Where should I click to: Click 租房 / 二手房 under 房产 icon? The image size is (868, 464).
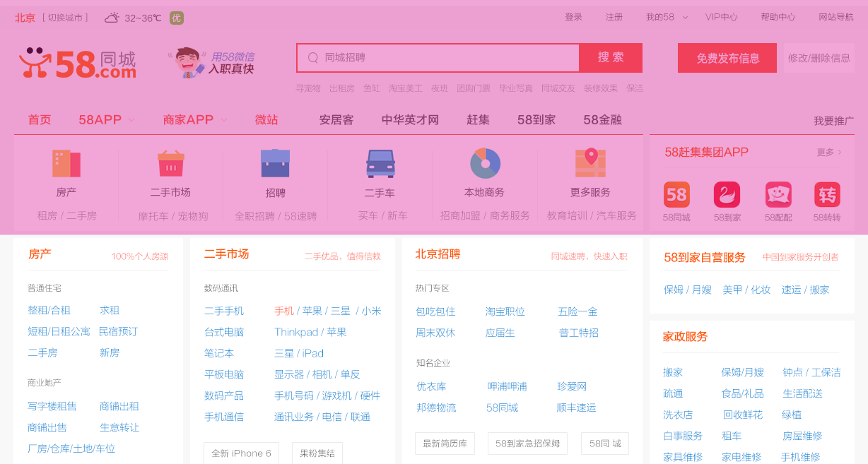click(x=67, y=215)
